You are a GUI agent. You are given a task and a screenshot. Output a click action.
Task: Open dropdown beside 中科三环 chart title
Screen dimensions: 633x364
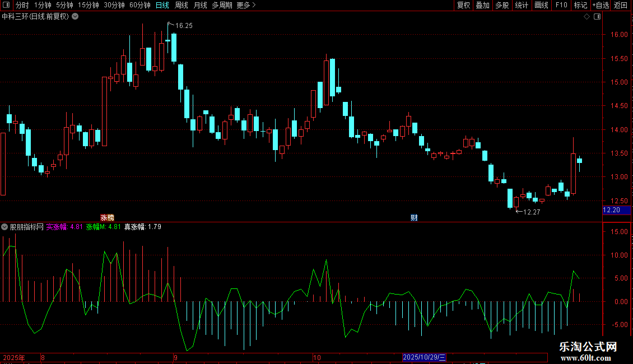coord(75,17)
